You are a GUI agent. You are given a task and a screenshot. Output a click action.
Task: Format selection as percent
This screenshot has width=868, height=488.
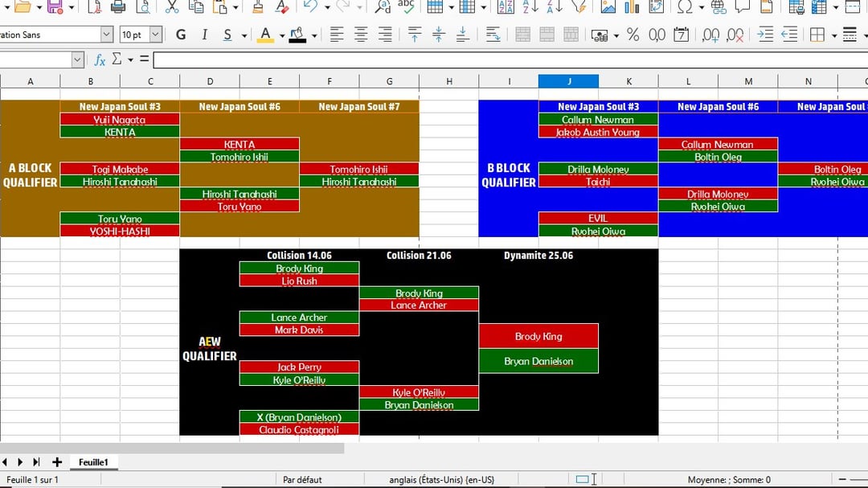[x=633, y=35]
